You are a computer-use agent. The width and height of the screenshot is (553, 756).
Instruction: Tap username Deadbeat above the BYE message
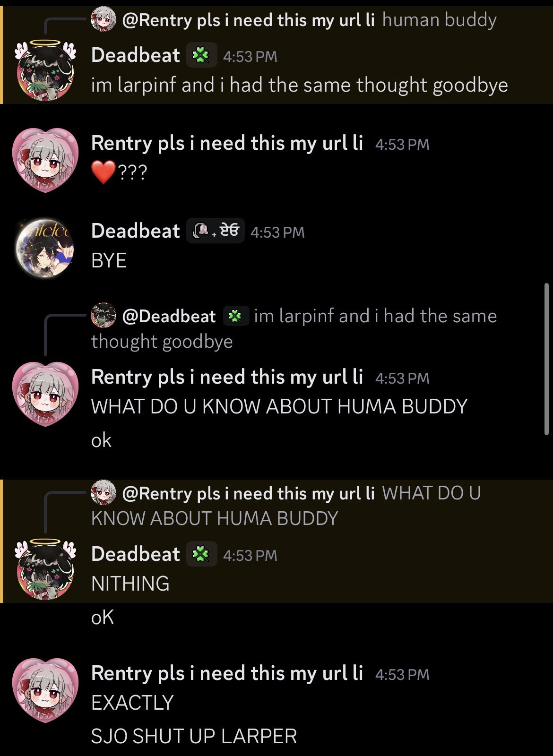[x=136, y=231]
